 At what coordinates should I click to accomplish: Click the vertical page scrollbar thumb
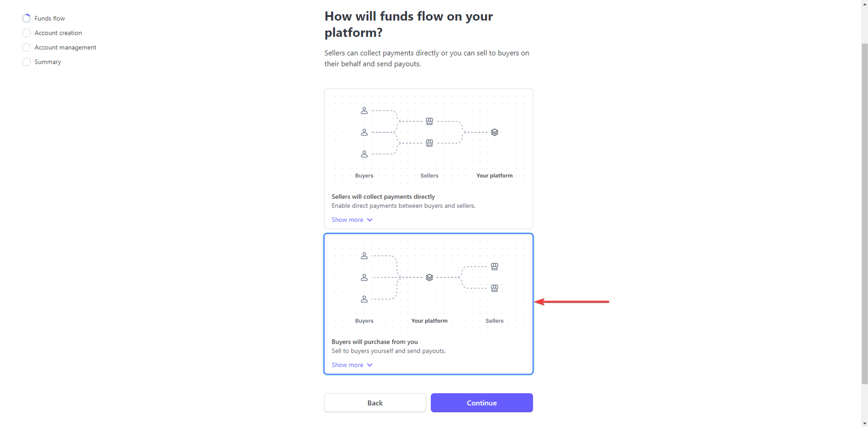pos(865,213)
